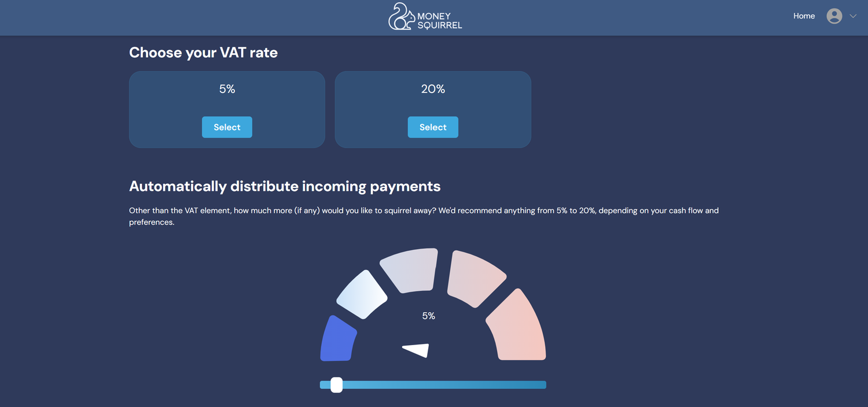Image resolution: width=868 pixels, height=407 pixels.
Task: Select the 20% VAT rate
Action: (433, 127)
